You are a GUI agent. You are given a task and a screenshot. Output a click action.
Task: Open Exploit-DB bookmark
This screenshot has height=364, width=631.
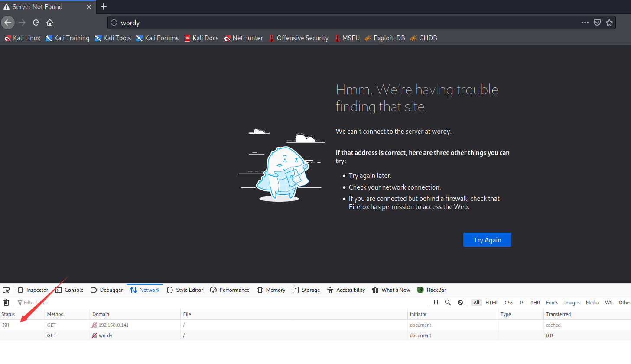[x=385, y=38]
